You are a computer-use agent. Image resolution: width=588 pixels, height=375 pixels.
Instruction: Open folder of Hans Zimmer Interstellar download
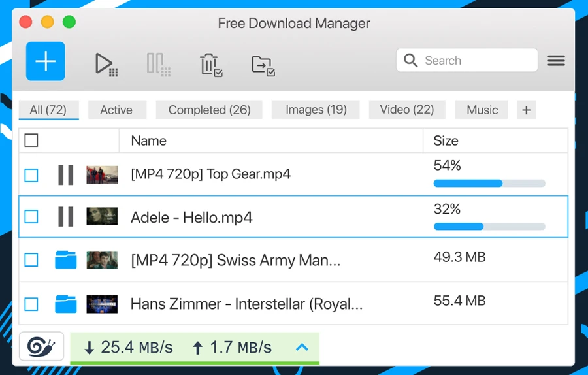click(65, 304)
